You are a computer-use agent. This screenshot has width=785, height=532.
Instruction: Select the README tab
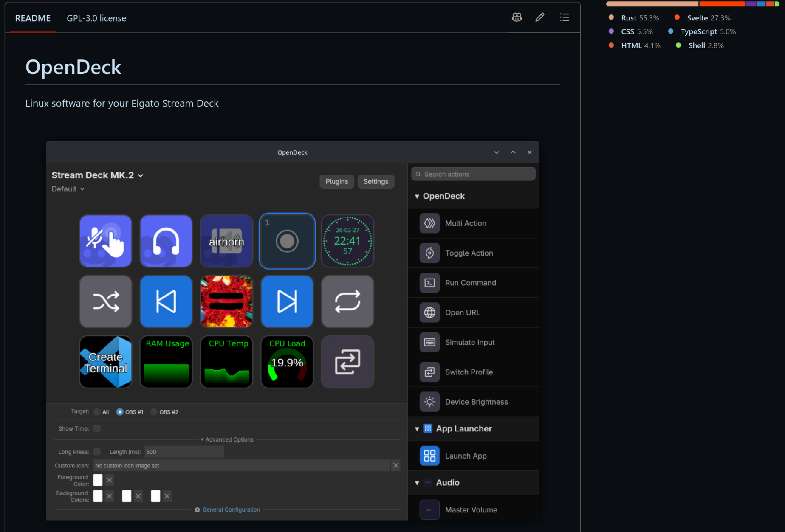coord(33,18)
